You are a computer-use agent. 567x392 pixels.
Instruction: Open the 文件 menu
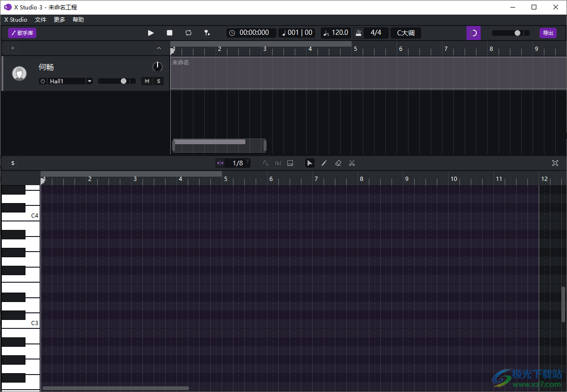[41, 19]
